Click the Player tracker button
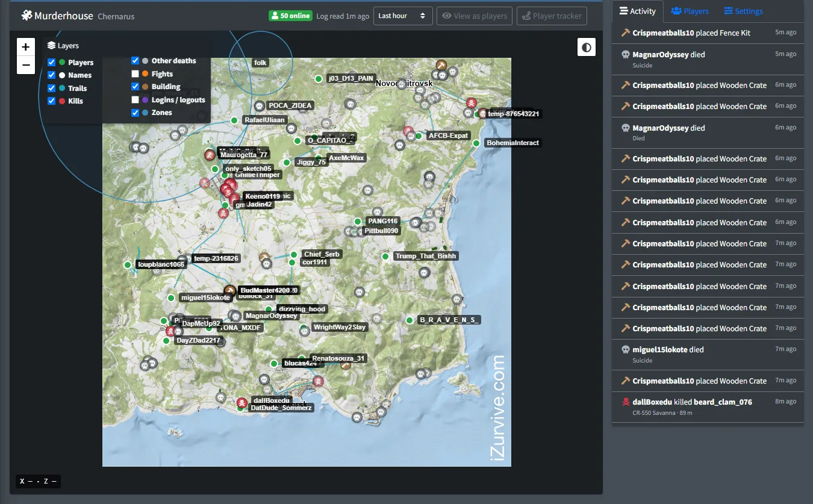 tap(552, 16)
